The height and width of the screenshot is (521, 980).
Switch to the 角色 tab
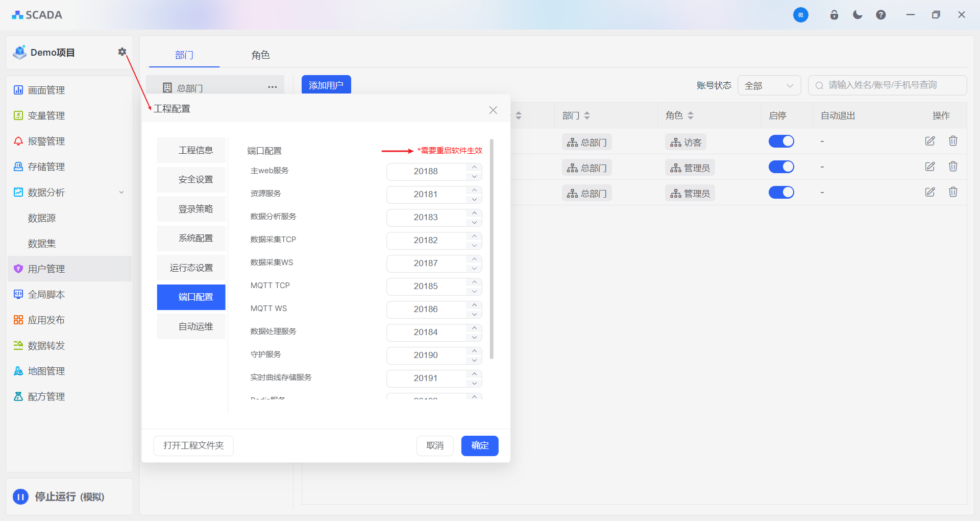click(260, 55)
